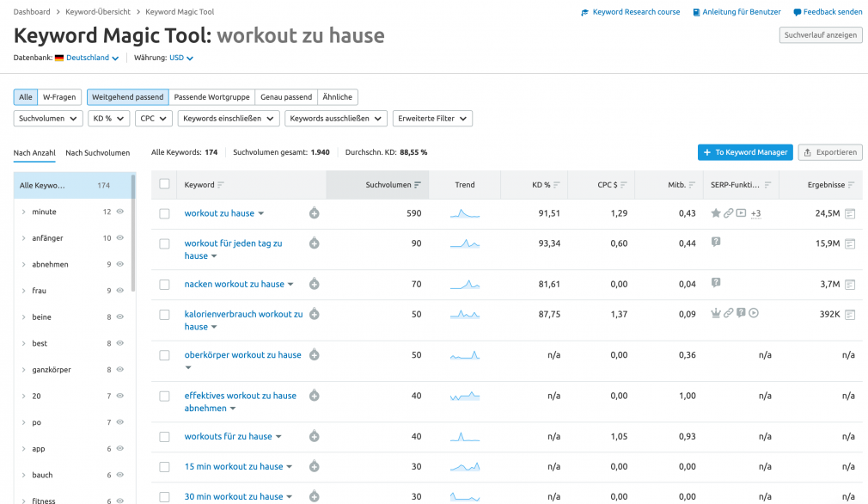Select all keywords header checkbox
The image size is (868, 504).
164,184
